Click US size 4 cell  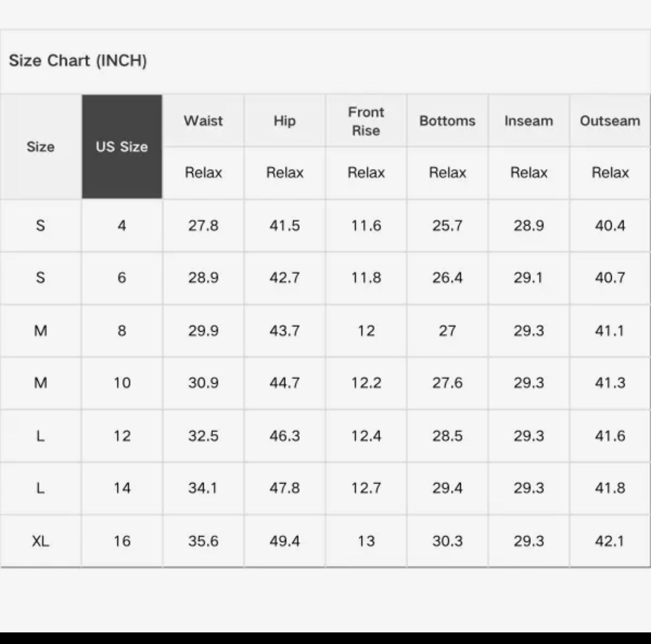click(x=122, y=225)
